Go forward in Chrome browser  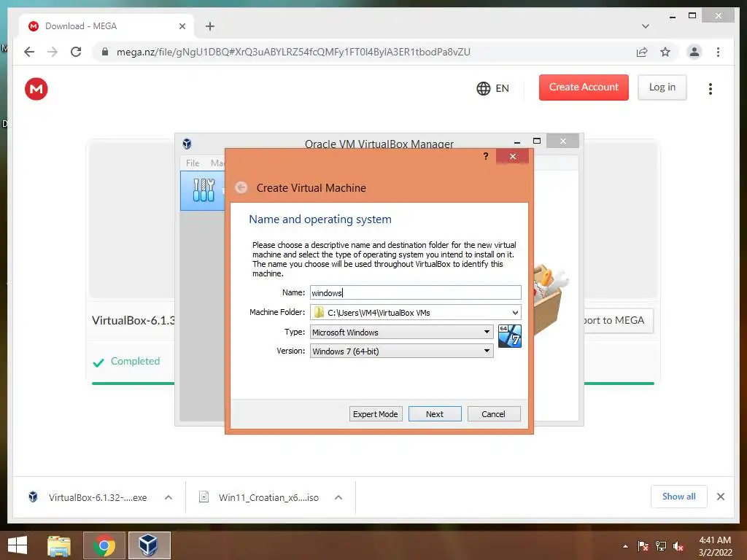pyautogui.click(x=53, y=52)
